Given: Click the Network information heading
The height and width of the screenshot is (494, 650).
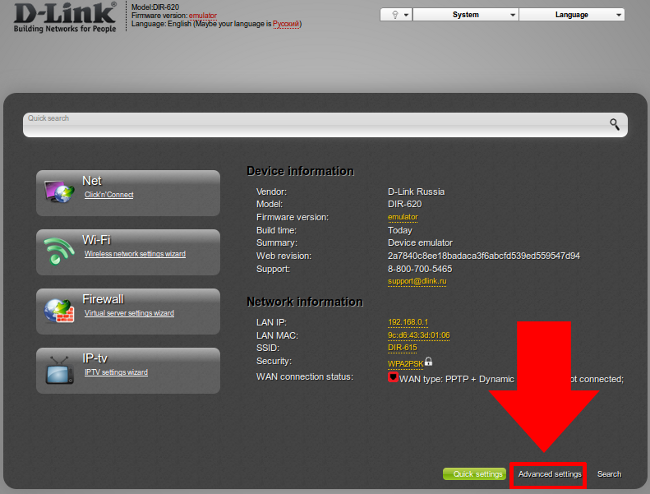Looking at the screenshot, I should [305, 302].
